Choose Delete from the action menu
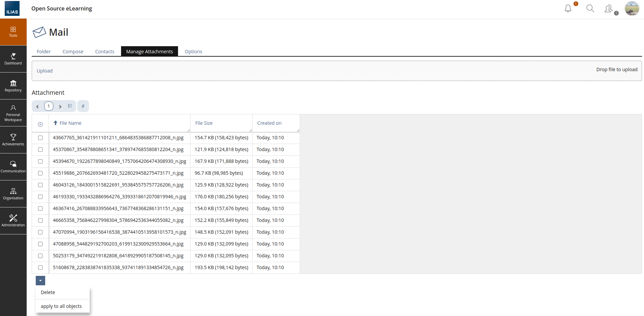This screenshot has height=316, width=644. point(48,292)
